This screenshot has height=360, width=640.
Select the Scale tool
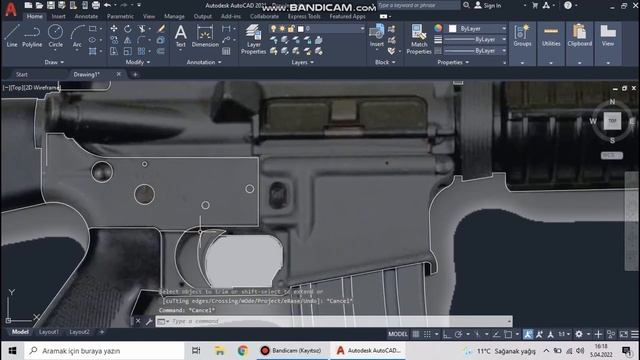(x=128, y=51)
